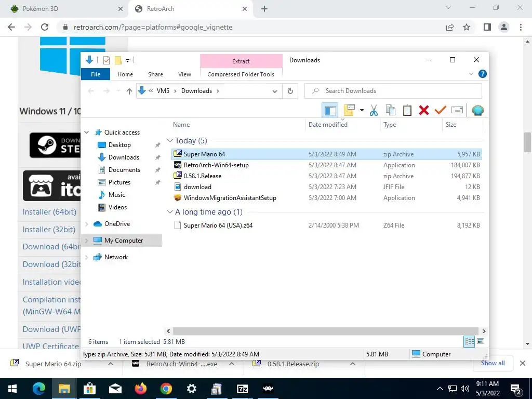The width and height of the screenshot is (532, 399).
Task: Go up one folder level
Action: (129, 91)
